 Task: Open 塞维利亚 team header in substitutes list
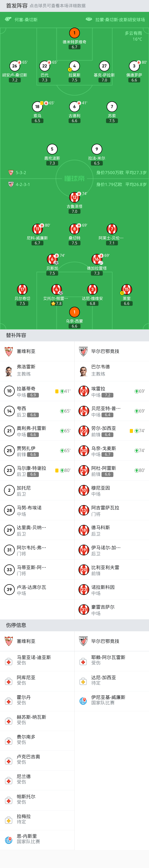pos(37,351)
